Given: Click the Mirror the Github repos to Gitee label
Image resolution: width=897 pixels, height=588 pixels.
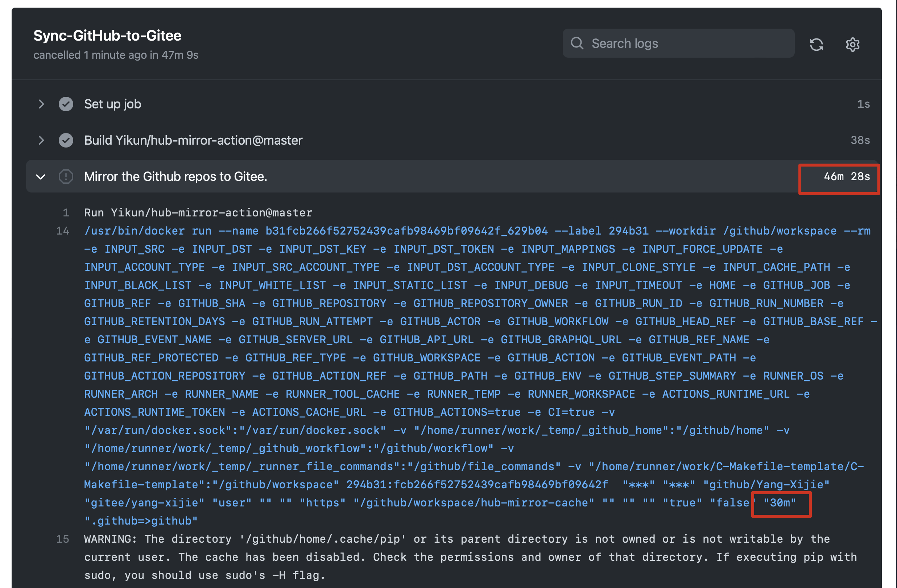Looking at the screenshot, I should (x=175, y=177).
